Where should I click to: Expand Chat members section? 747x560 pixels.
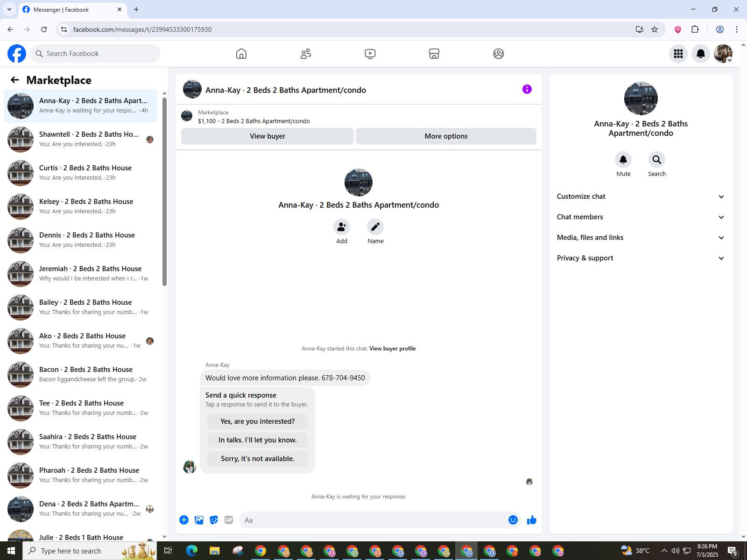coord(641,217)
